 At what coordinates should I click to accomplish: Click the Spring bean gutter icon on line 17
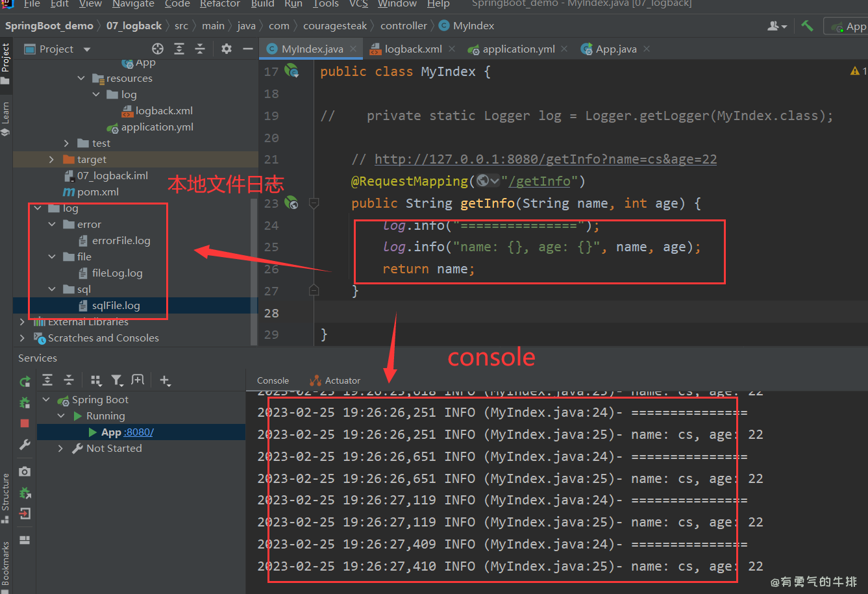click(291, 71)
